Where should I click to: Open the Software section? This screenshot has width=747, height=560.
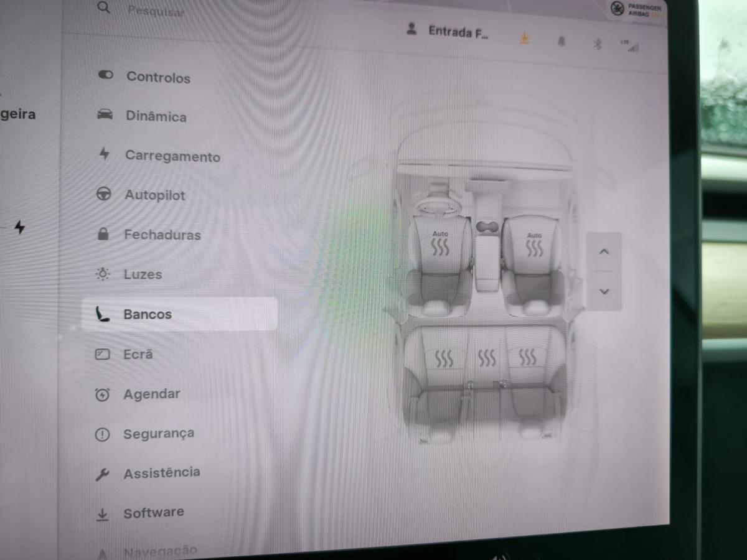139,513
